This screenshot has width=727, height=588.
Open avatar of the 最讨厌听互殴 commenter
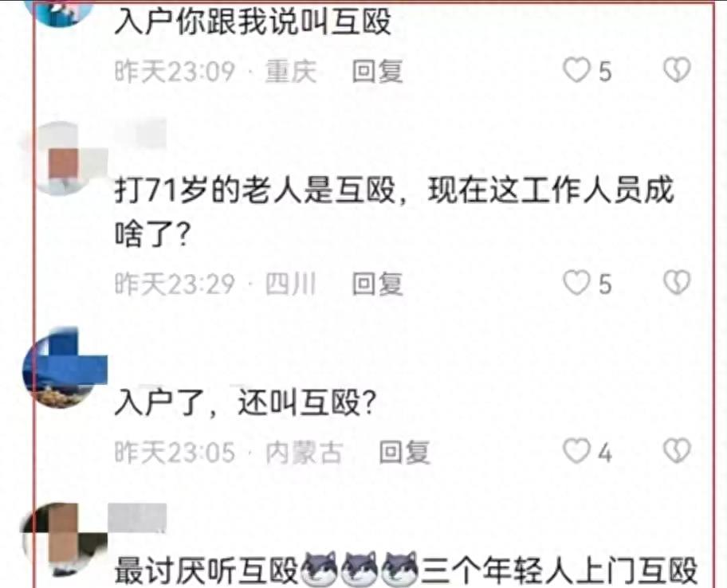[x=65, y=540]
